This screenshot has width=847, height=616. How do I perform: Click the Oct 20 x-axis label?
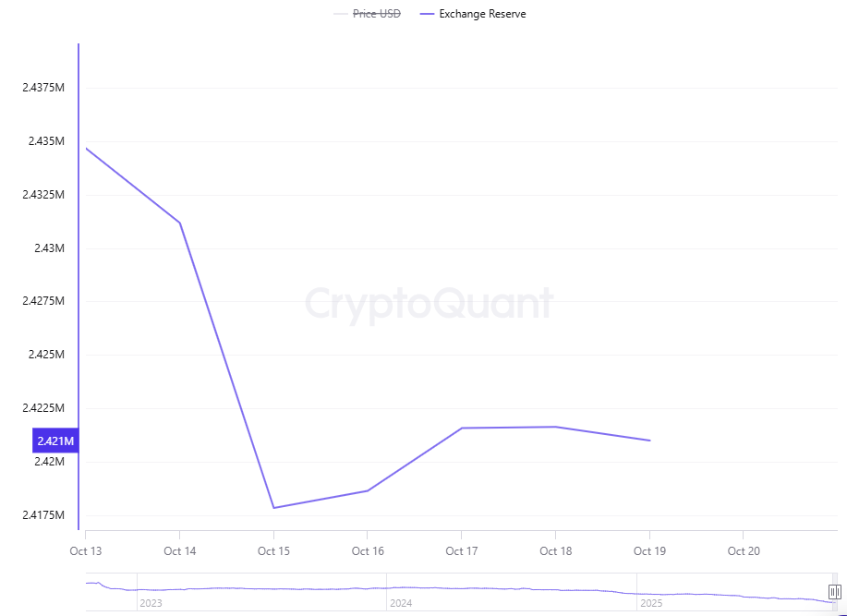click(744, 551)
